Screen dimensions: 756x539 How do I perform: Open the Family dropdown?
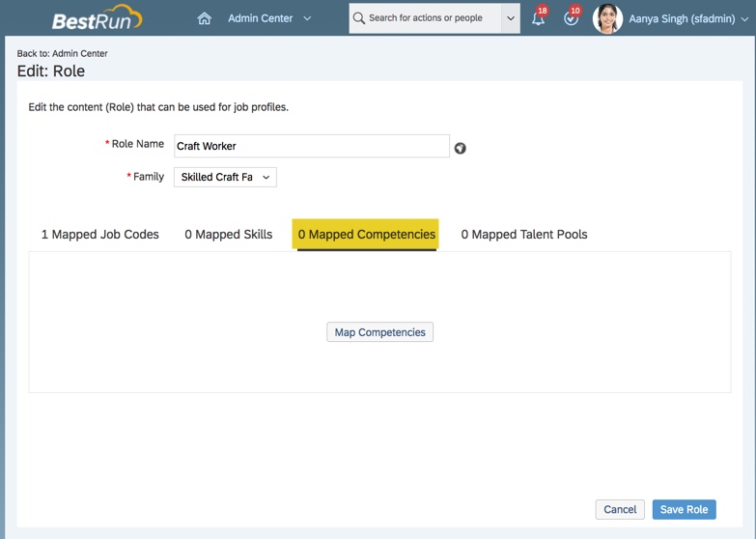[x=225, y=177]
